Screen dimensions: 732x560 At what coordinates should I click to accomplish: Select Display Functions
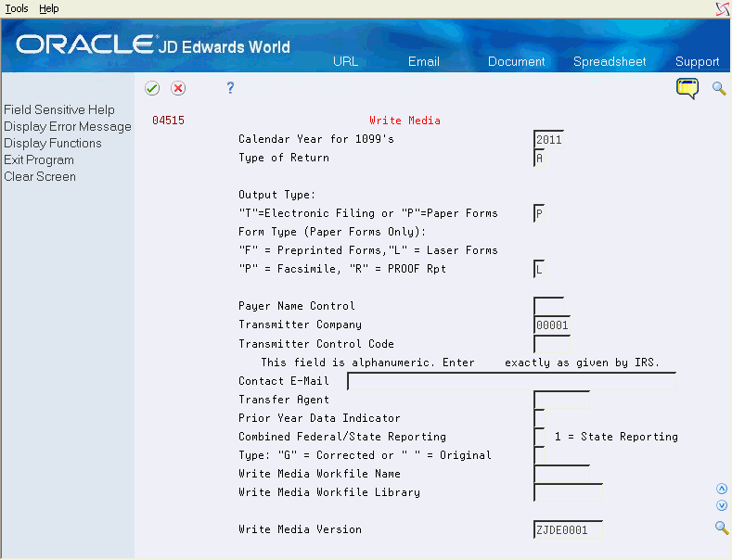(53, 144)
